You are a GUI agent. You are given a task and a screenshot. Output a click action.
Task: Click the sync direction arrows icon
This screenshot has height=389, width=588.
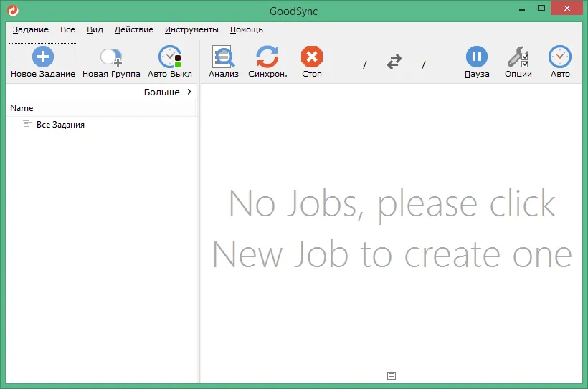(x=394, y=62)
